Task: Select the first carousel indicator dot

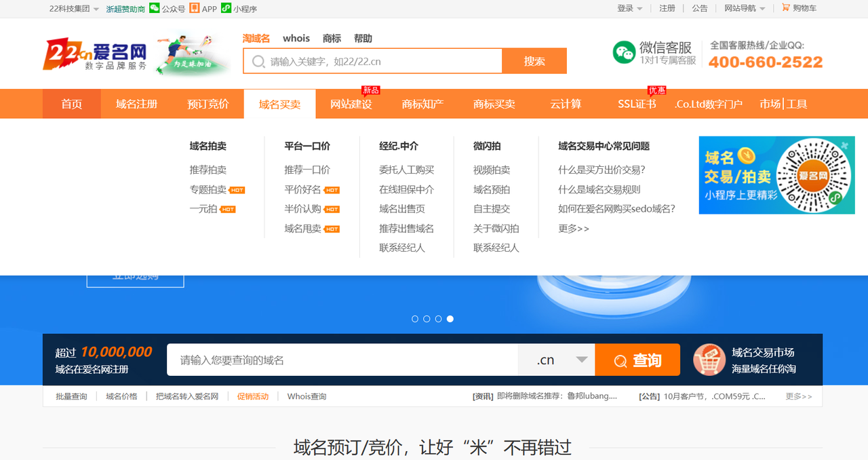Action: click(x=415, y=319)
